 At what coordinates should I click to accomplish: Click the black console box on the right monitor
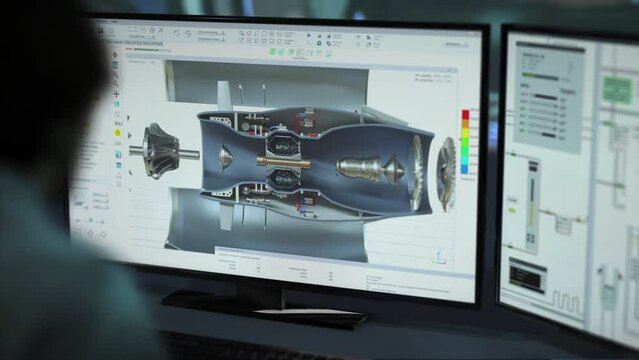tap(527, 275)
